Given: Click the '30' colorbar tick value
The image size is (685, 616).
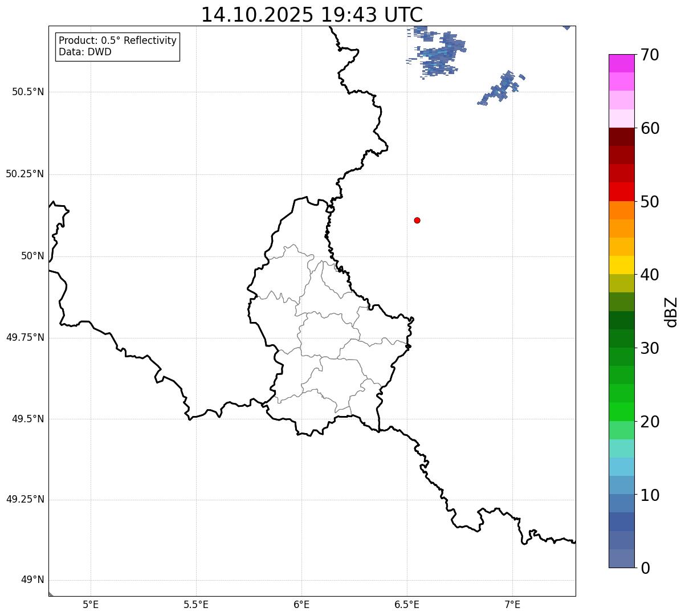Looking at the screenshot, I should pyautogui.click(x=650, y=348).
